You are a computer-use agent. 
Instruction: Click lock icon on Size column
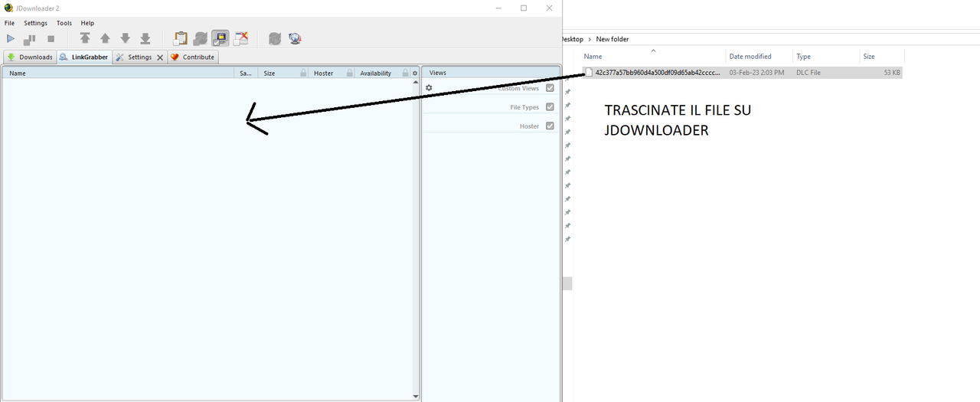[x=304, y=74]
